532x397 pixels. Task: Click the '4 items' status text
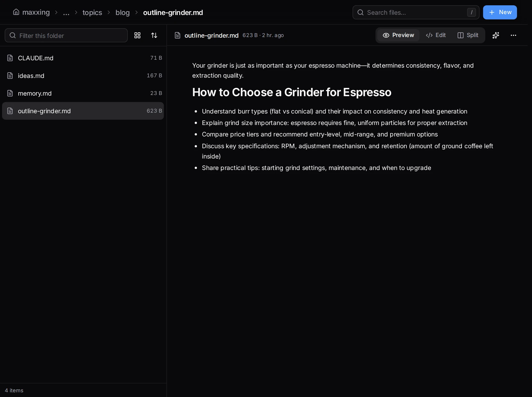pyautogui.click(x=14, y=390)
